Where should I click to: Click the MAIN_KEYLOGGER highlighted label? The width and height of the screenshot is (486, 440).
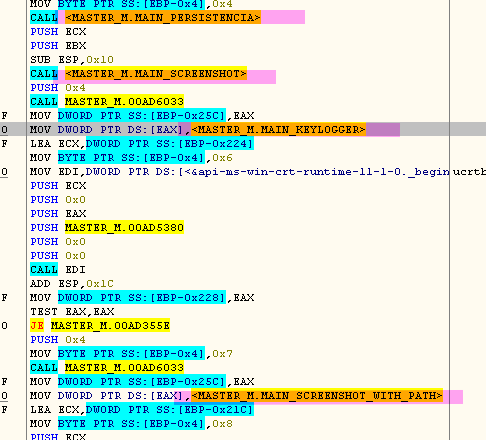278,130
